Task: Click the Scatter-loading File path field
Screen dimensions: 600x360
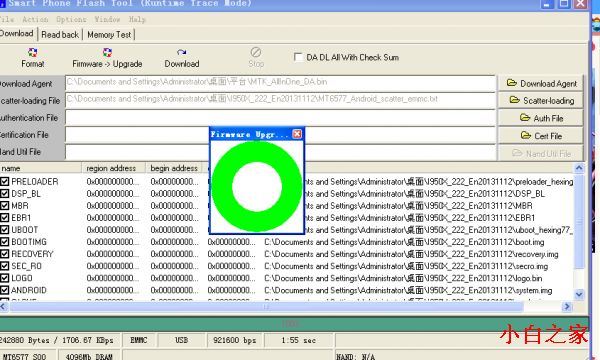Action: point(280,100)
